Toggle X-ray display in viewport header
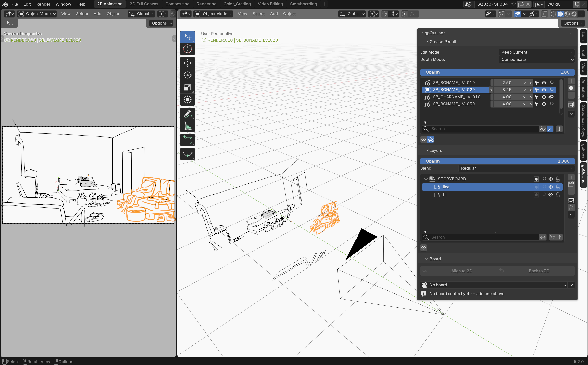Viewport: 588px width, 365px height. click(544, 14)
